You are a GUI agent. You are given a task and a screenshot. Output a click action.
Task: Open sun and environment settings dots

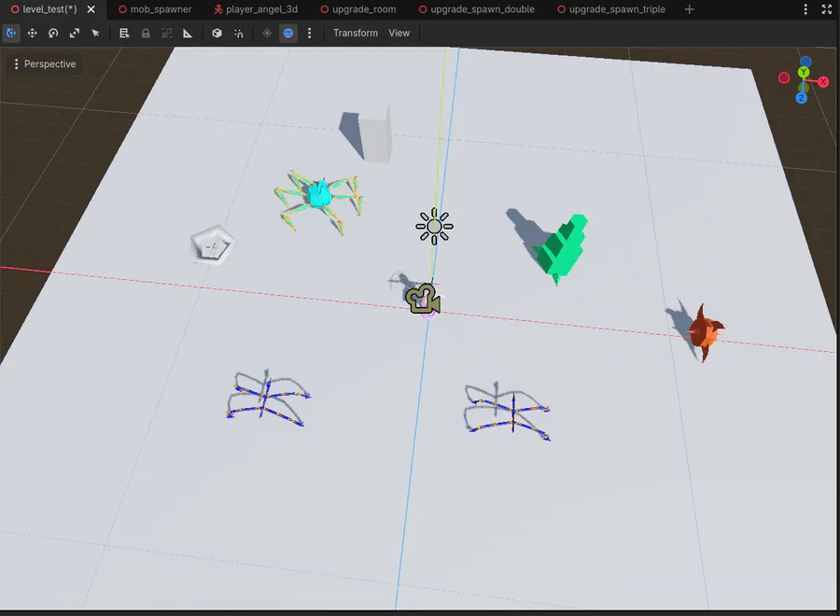(x=309, y=34)
